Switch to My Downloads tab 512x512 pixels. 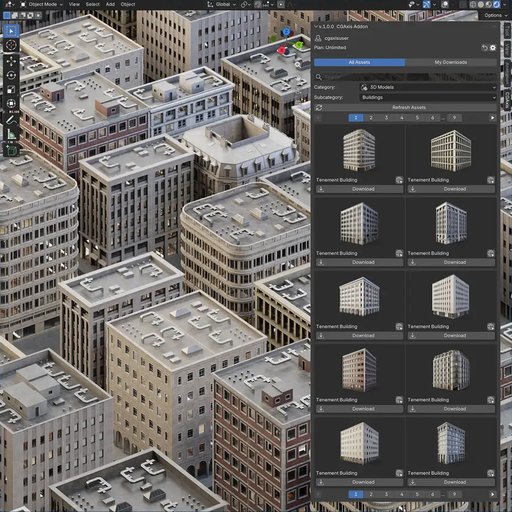[x=451, y=62]
